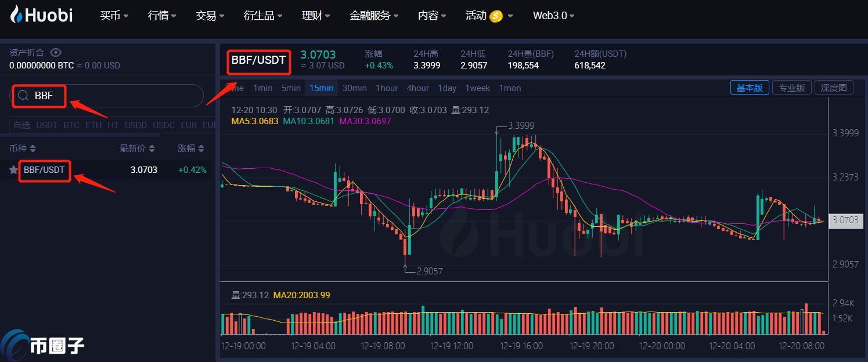Open the 内容 dropdown
This screenshot has height=362, width=868.
click(x=432, y=16)
